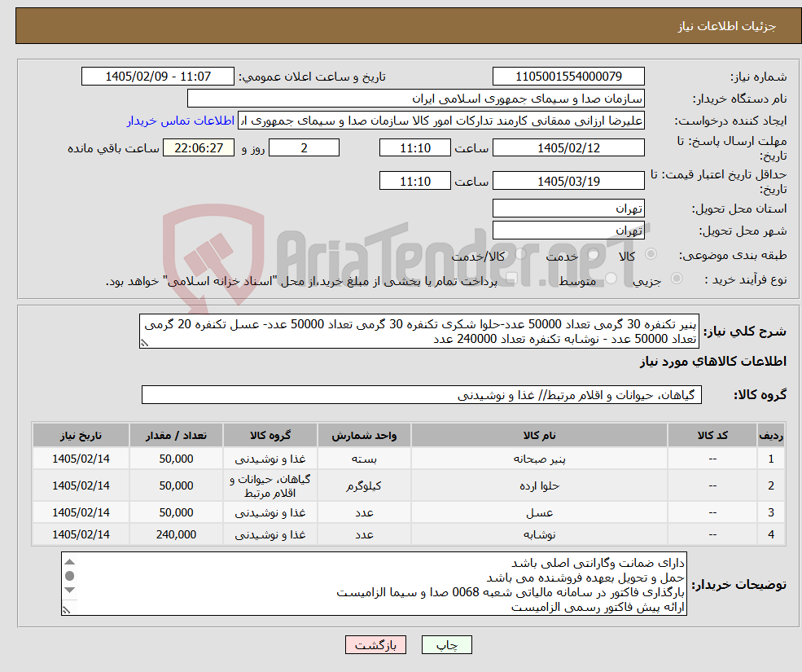Select the کالا radio button

click(x=651, y=254)
